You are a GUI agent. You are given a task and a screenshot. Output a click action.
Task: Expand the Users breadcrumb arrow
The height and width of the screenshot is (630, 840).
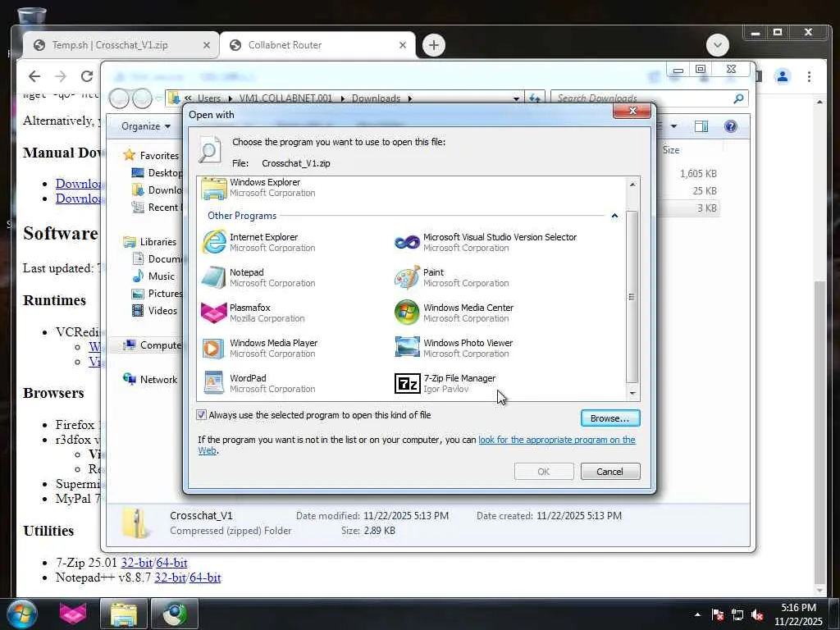coord(230,98)
